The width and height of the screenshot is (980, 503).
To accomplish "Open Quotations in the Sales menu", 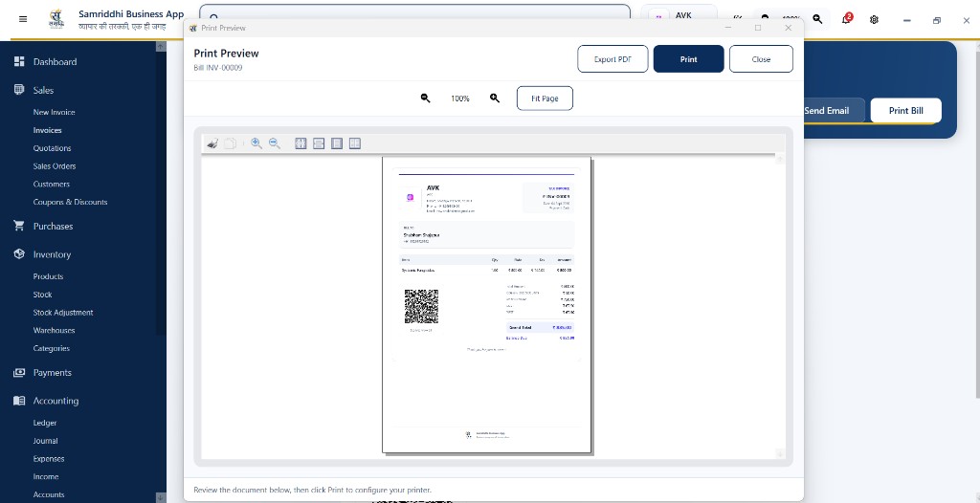I will 52,148.
